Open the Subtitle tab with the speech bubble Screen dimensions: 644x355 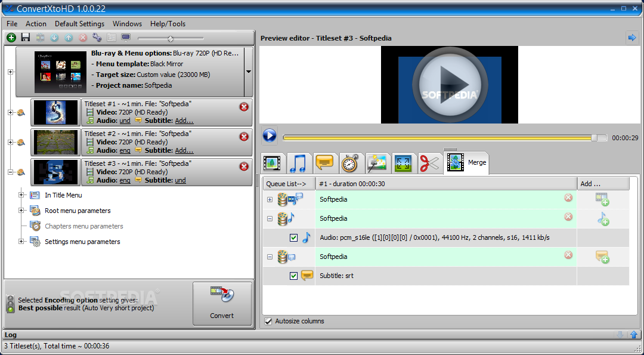325,163
